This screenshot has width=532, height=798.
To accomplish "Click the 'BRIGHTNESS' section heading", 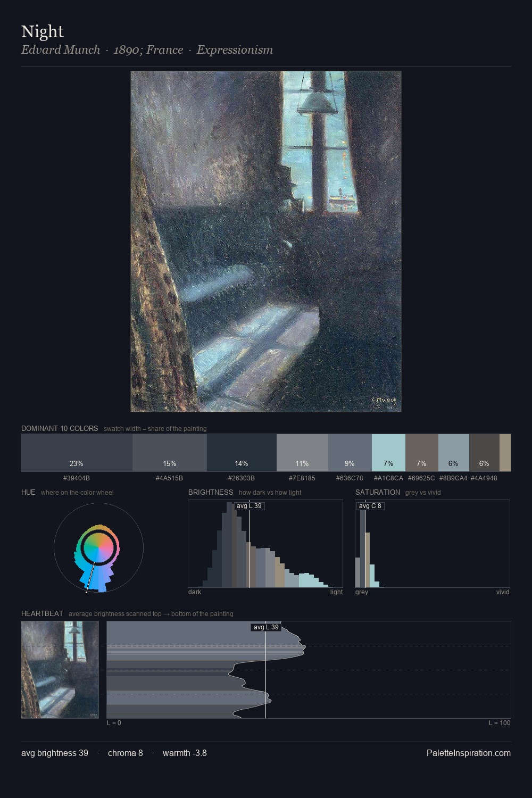I will pos(211,492).
